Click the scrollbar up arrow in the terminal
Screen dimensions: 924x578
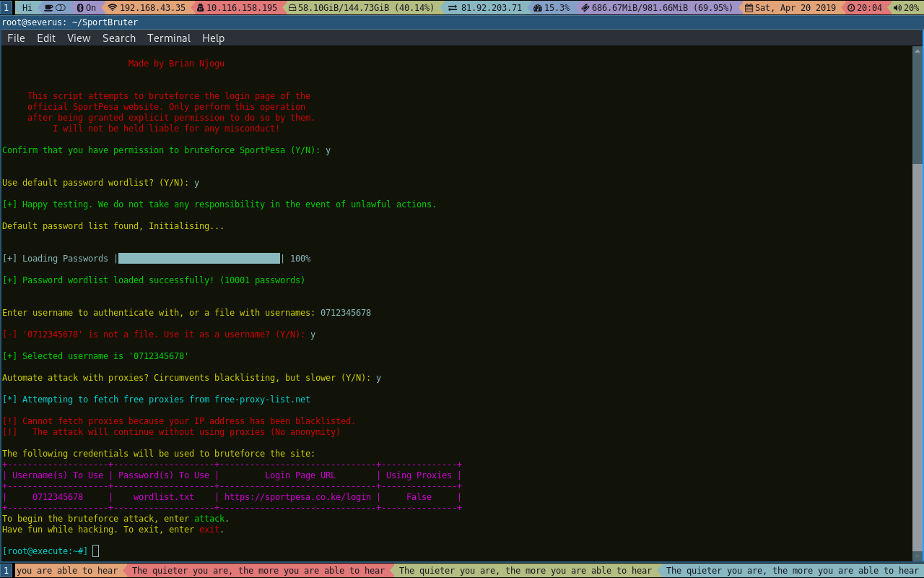coord(918,51)
